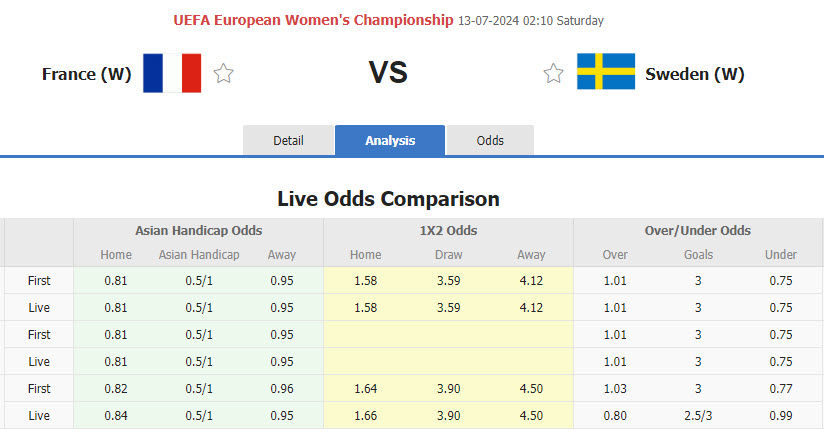Switch to the Detail tab
Screen dimensions: 824x434
coord(288,141)
